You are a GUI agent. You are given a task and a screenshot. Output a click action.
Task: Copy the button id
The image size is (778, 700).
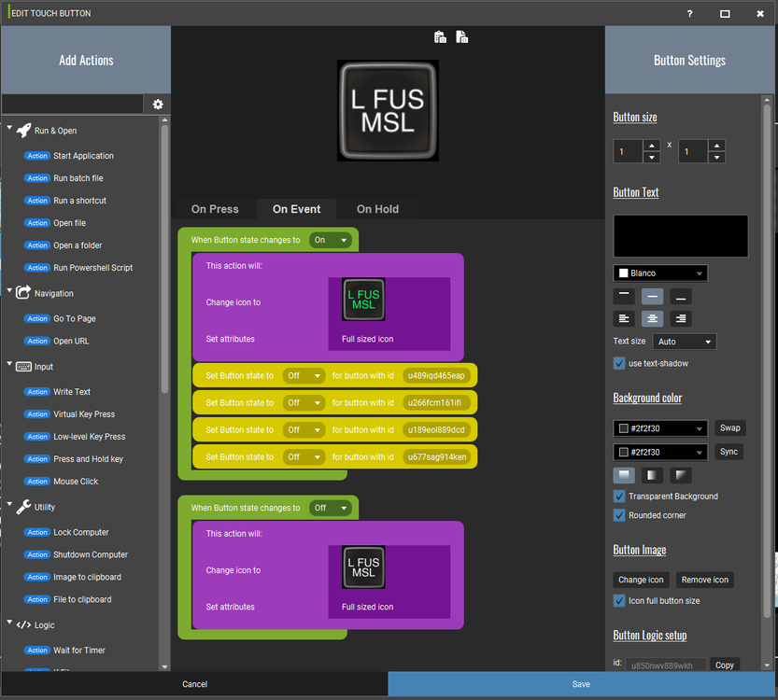coord(725,665)
